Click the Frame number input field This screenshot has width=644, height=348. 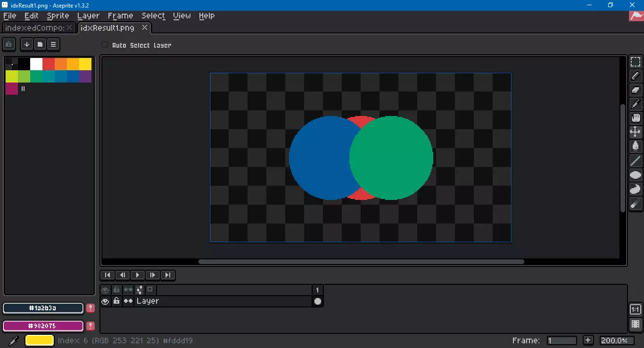click(562, 340)
